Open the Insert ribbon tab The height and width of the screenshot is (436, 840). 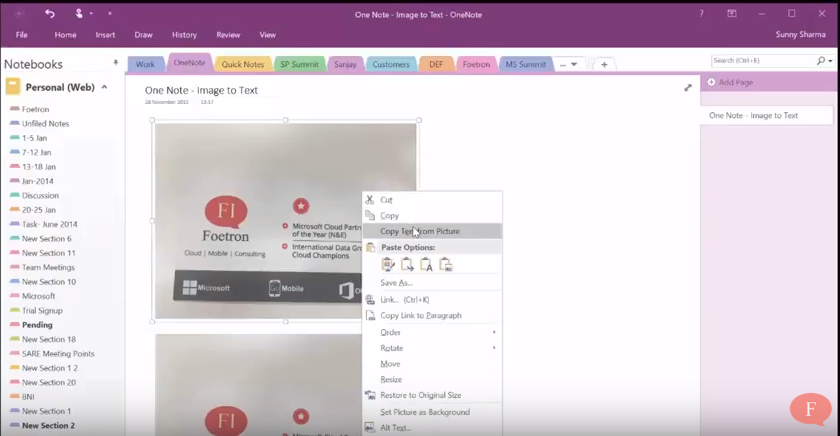point(105,35)
